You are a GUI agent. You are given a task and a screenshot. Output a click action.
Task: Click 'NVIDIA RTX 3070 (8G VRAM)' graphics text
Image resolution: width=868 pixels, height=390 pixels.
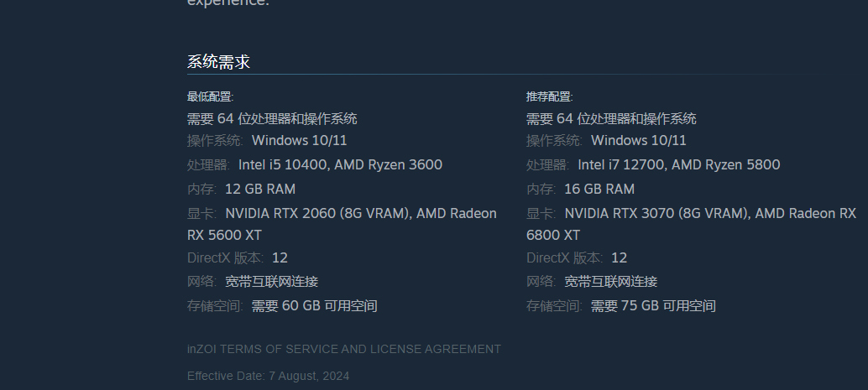tap(657, 214)
